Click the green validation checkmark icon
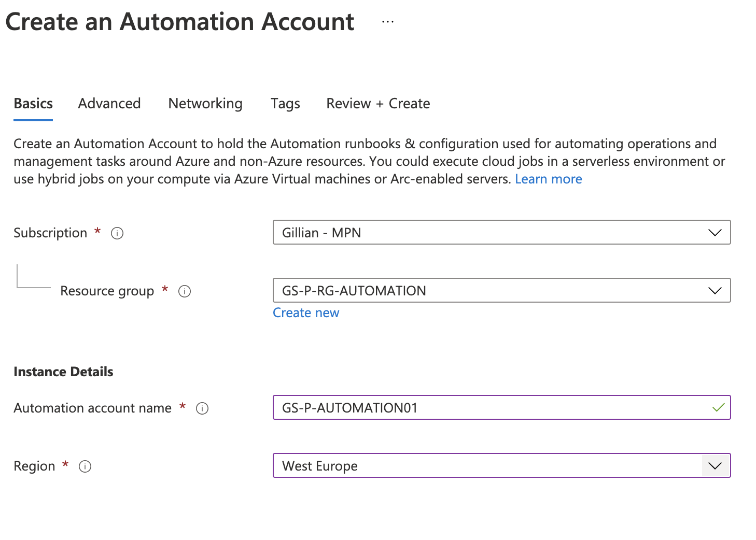The height and width of the screenshot is (540, 756). tap(718, 408)
